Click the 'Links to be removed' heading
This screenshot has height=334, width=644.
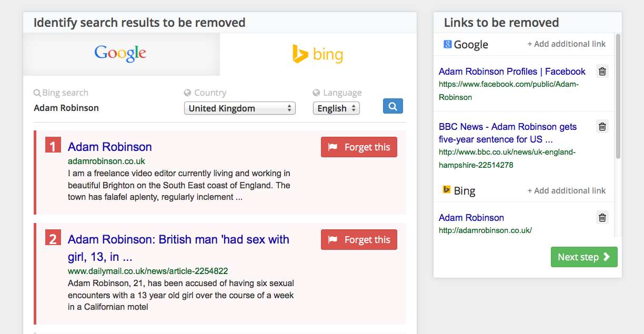(x=501, y=23)
